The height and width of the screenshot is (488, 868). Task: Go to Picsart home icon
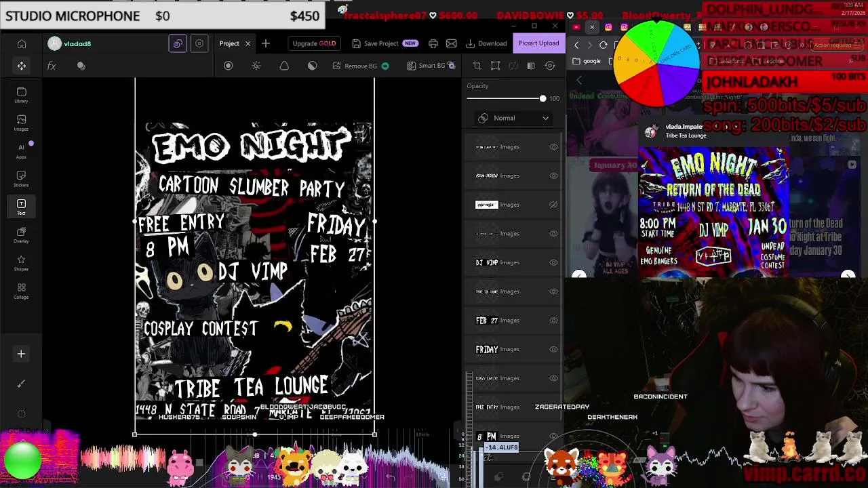pos(22,44)
